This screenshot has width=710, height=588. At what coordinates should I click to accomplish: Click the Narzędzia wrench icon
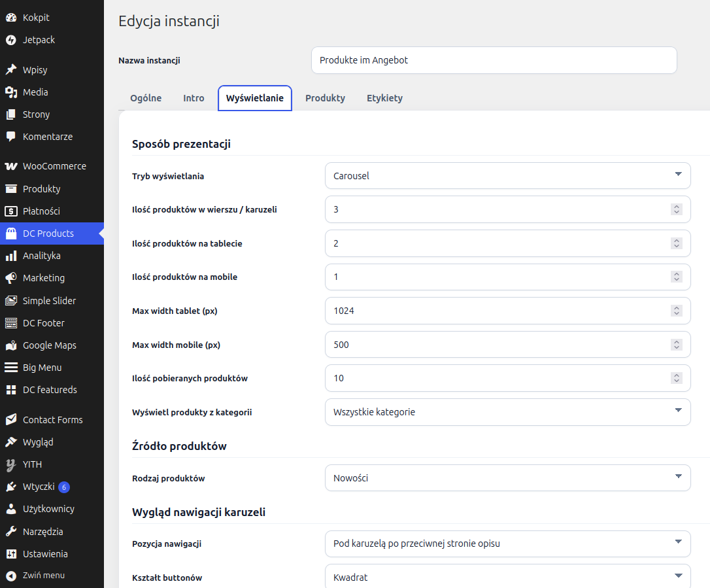pyautogui.click(x=11, y=531)
